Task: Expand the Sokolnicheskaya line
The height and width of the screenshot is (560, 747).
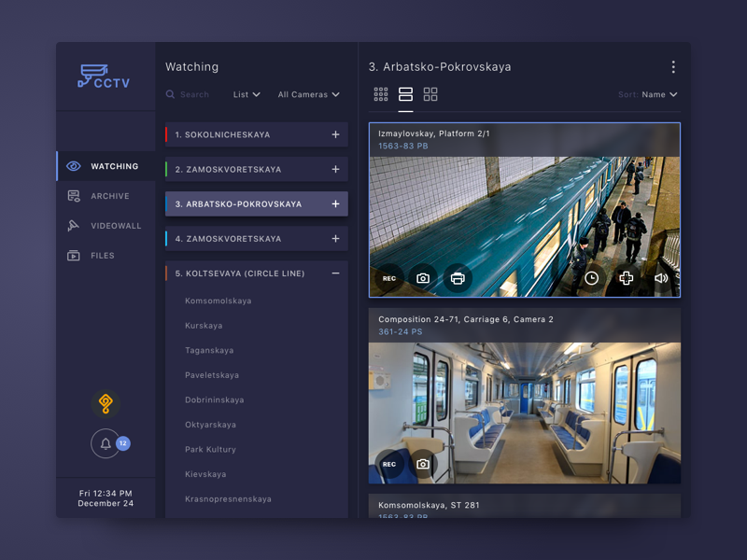Action: point(335,135)
